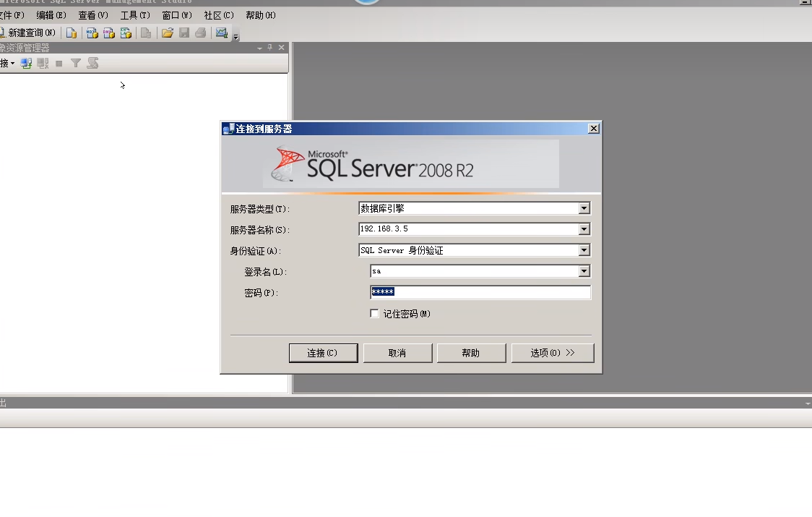Click the password (密码) input field
Viewport: 812px width, 517px height.
[x=480, y=292]
